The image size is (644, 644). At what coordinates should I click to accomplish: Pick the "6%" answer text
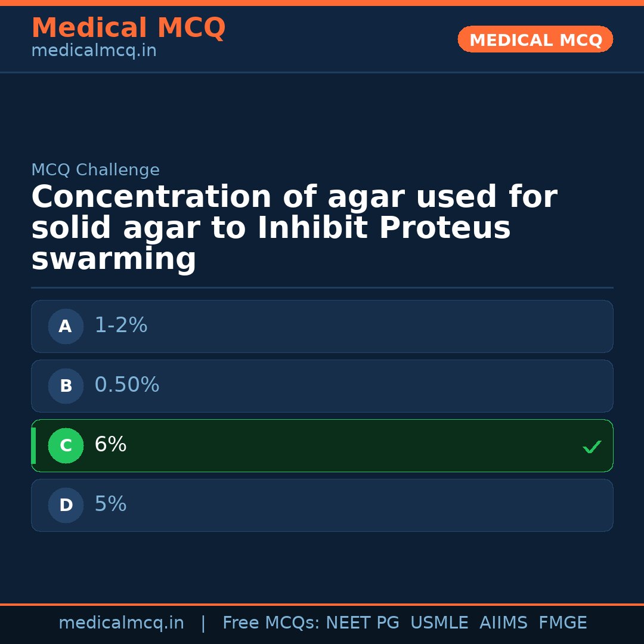[x=110, y=445]
